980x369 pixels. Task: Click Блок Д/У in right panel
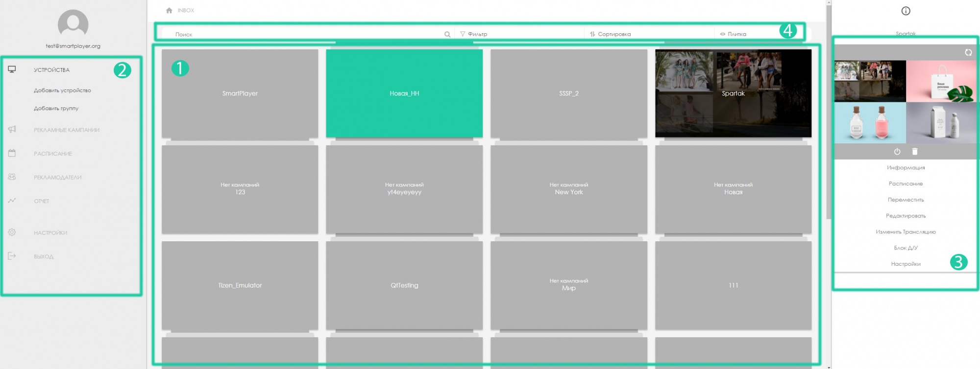pos(906,248)
